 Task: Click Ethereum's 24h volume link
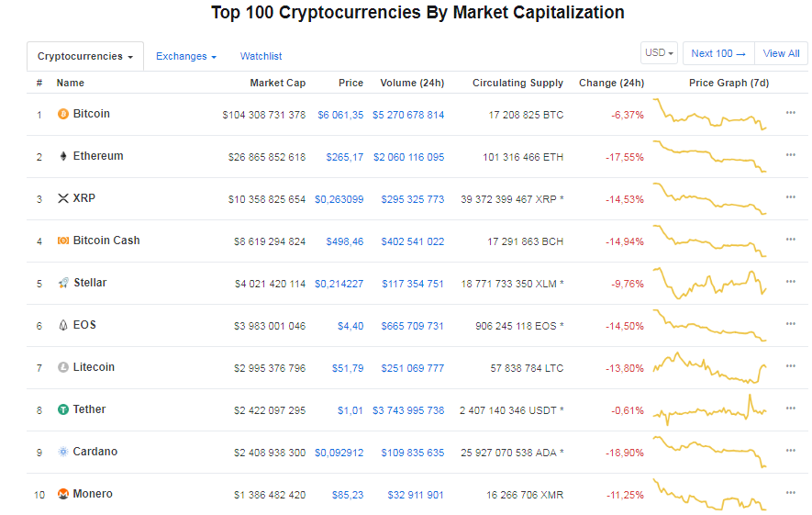[x=408, y=157]
